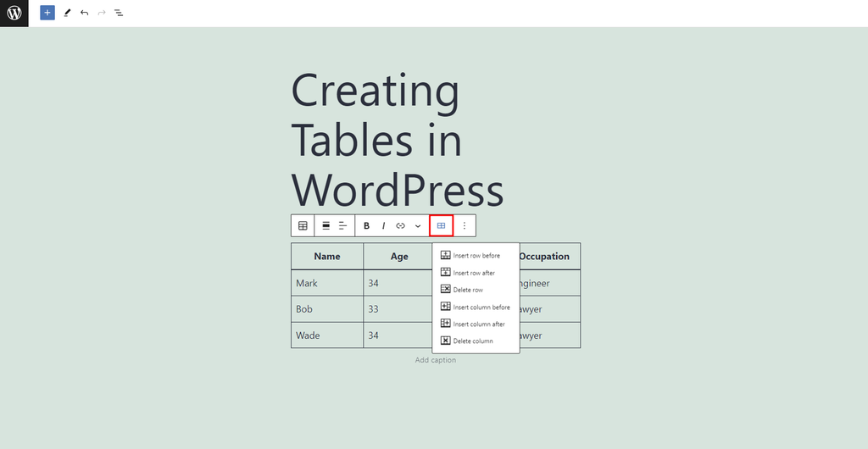Click the Edit table icon
This screenshot has height=449, width=868.
click(441, 225)
